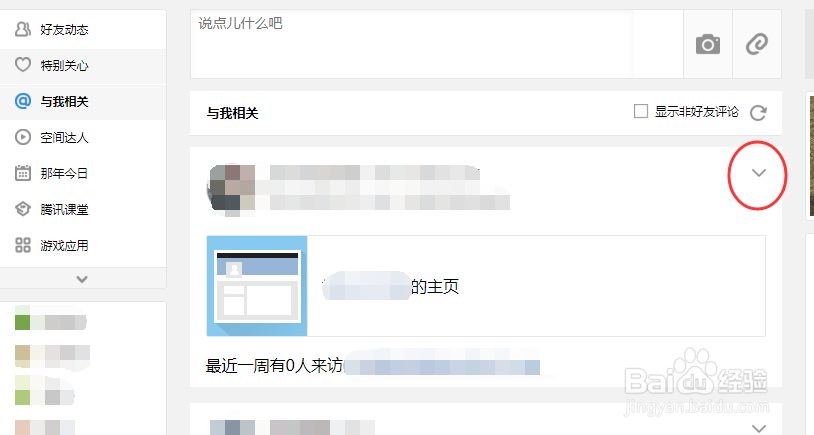Click the @ icon for 与我相关
This screenshot has height=435, width=814.
coord(23,101)
